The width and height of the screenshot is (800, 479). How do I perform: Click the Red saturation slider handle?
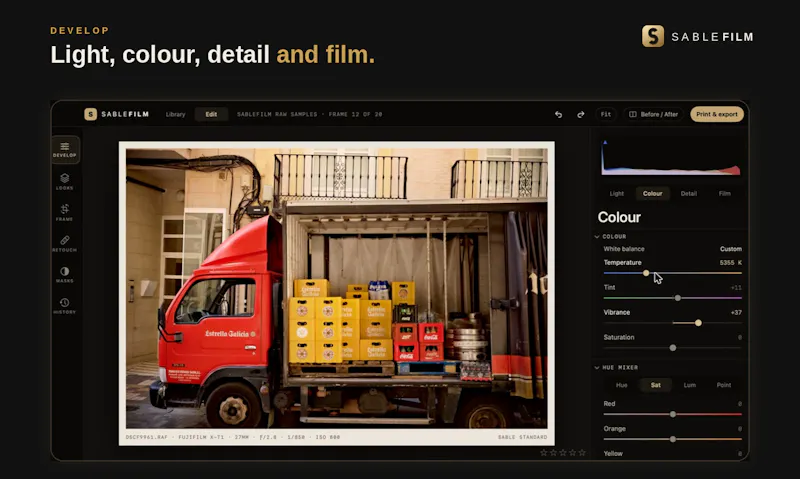click(673, 414)
